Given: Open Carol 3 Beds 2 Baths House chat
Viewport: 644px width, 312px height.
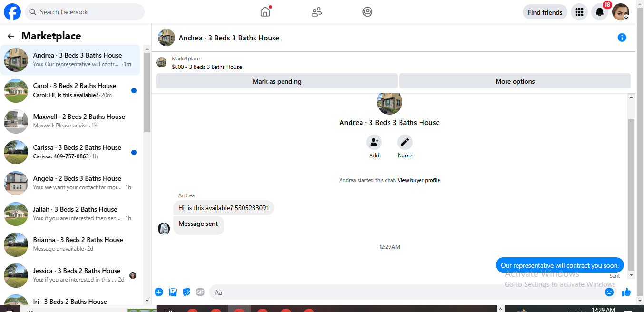Looking at the screenshot, I should point(70,90).
